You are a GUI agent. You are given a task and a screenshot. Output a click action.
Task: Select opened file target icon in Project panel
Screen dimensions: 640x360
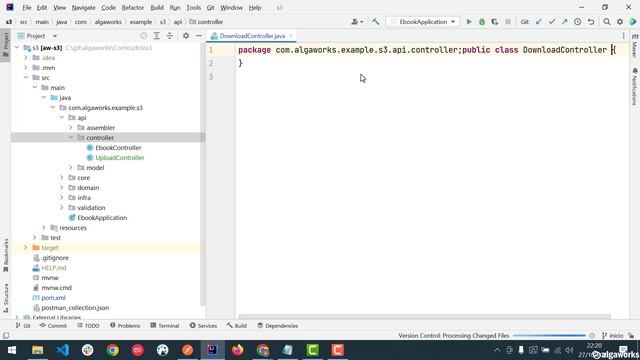pos(143,36)
